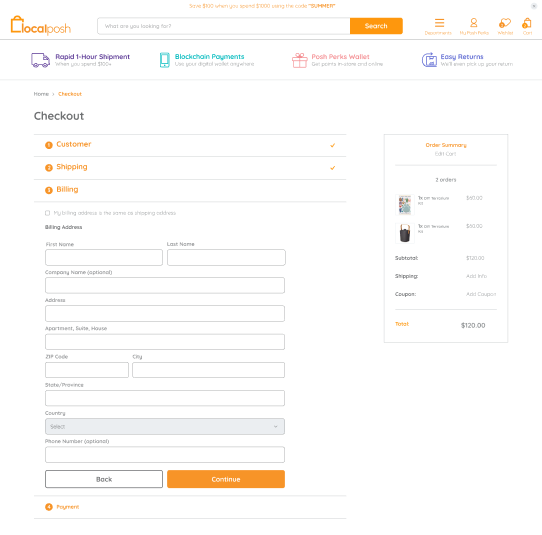Screen dimensions: 542x535
Task: Expand the Shipping checkout section
Action: (x=190, y=168)
